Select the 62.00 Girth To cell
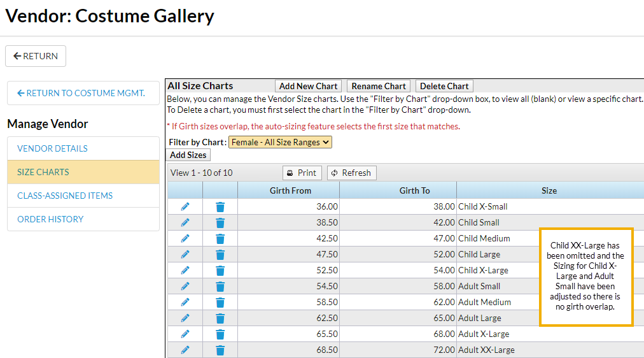 pos(398,302)
